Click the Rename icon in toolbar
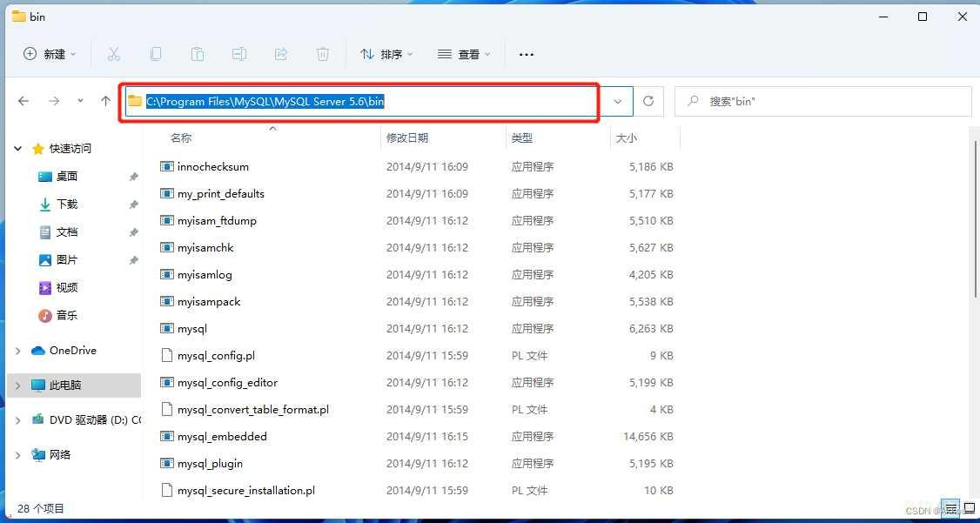Screen dimensions: 980x523 (238, 54)
